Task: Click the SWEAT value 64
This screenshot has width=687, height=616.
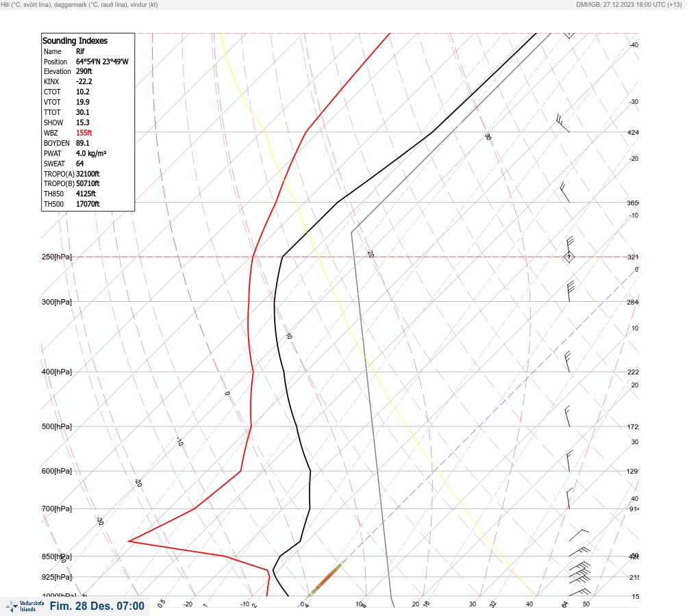Action: (79, 164)
